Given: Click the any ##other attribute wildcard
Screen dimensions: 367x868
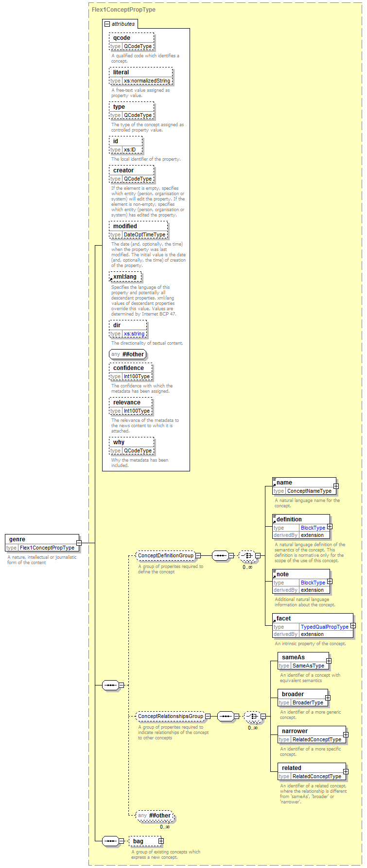Looking at the screenshot, I should [127, 354].
